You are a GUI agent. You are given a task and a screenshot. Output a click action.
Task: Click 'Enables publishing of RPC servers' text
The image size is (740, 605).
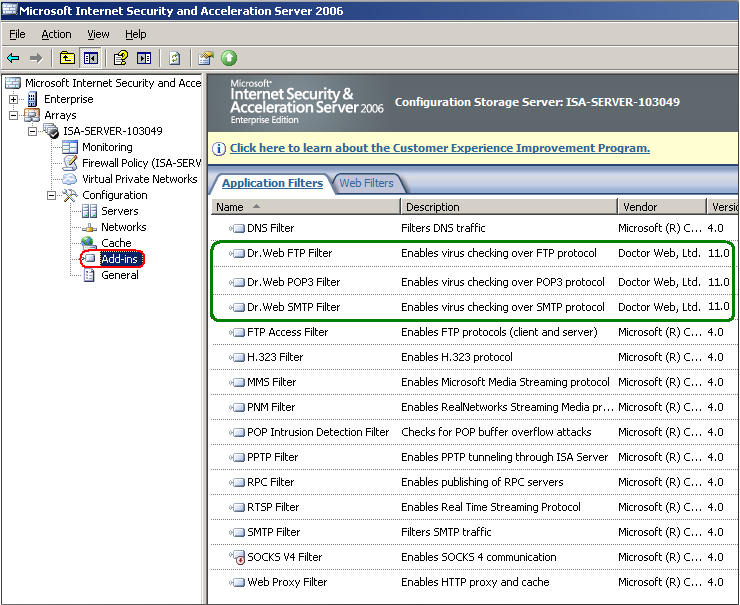pyautogui.click(x=482, y=482)
